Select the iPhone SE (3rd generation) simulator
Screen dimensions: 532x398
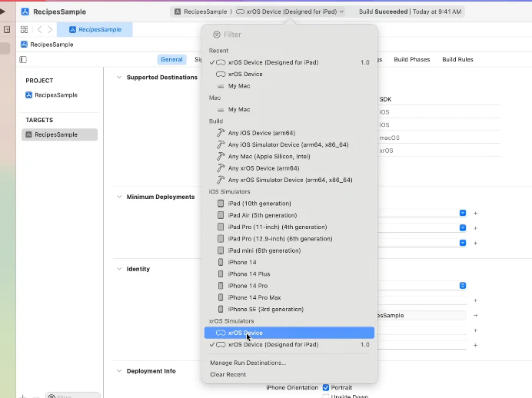(289, 309)
